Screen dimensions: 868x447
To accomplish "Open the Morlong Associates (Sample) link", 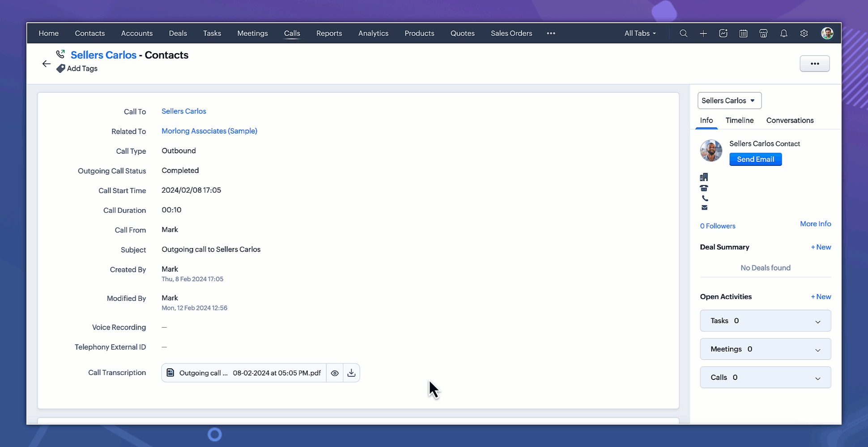I will coord(209,131).
